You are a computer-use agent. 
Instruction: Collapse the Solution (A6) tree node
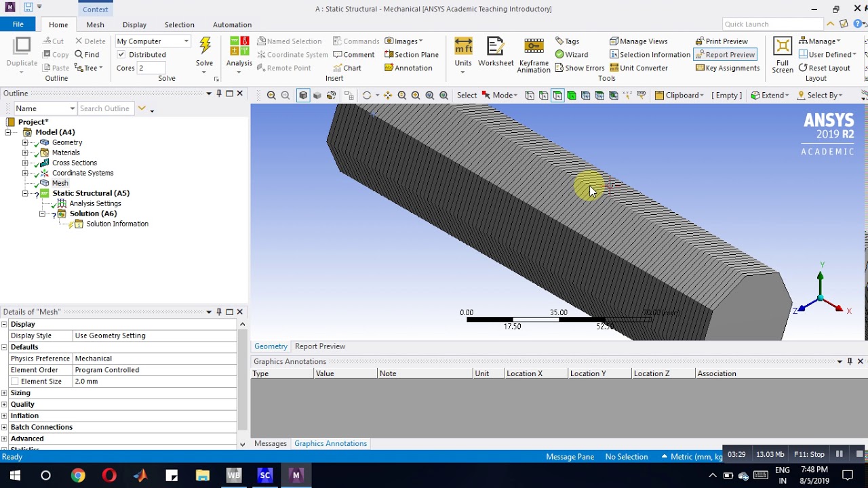point(42,213)
